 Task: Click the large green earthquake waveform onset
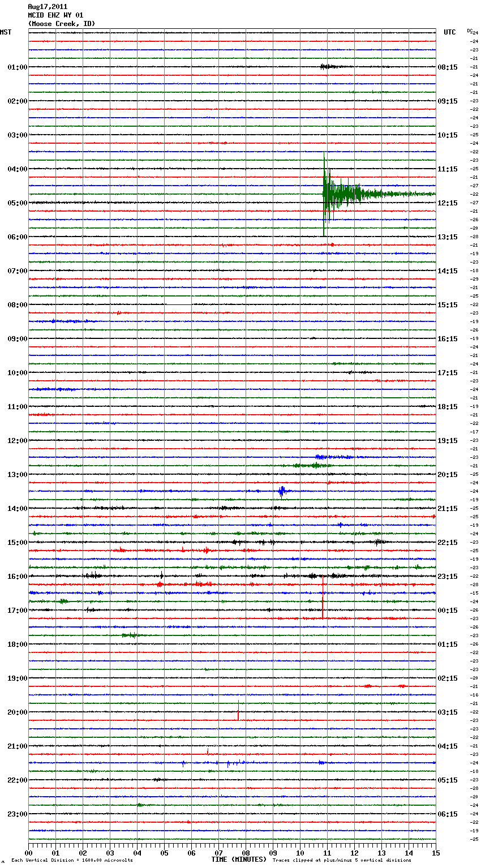click(x=324, y=194)
